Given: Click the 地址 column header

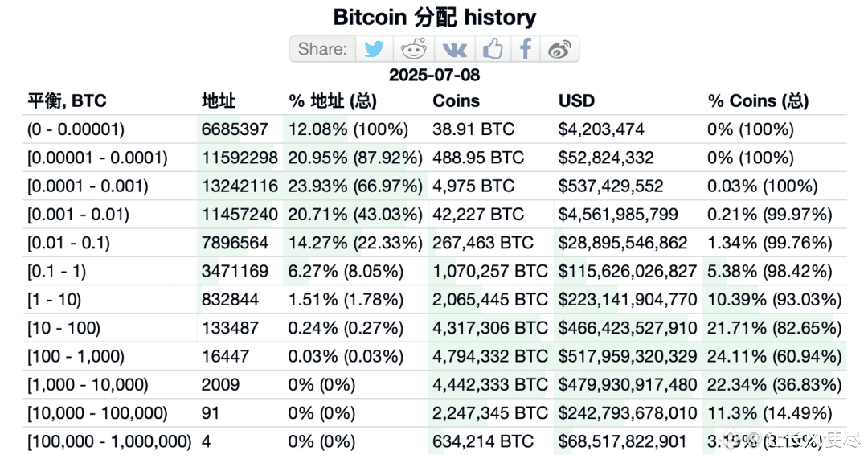Looking at the screenshot, I should [x=219, y=100].
